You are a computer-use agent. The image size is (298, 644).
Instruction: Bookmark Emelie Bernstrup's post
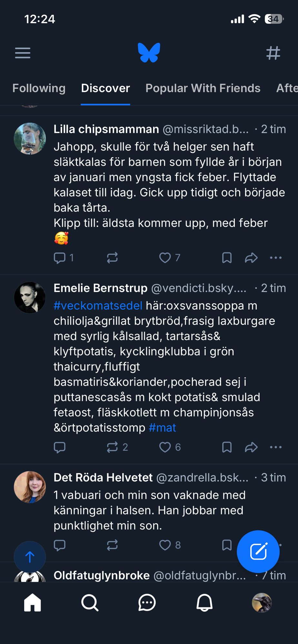227,447
